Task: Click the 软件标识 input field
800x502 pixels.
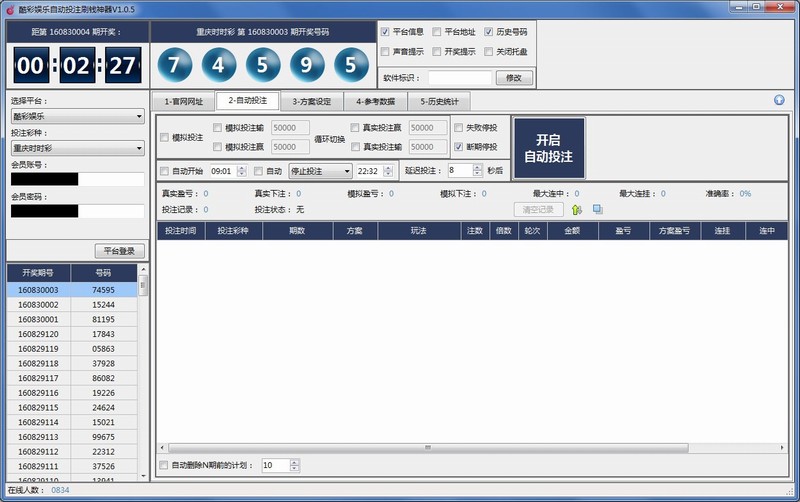Action: pos(459,78)
